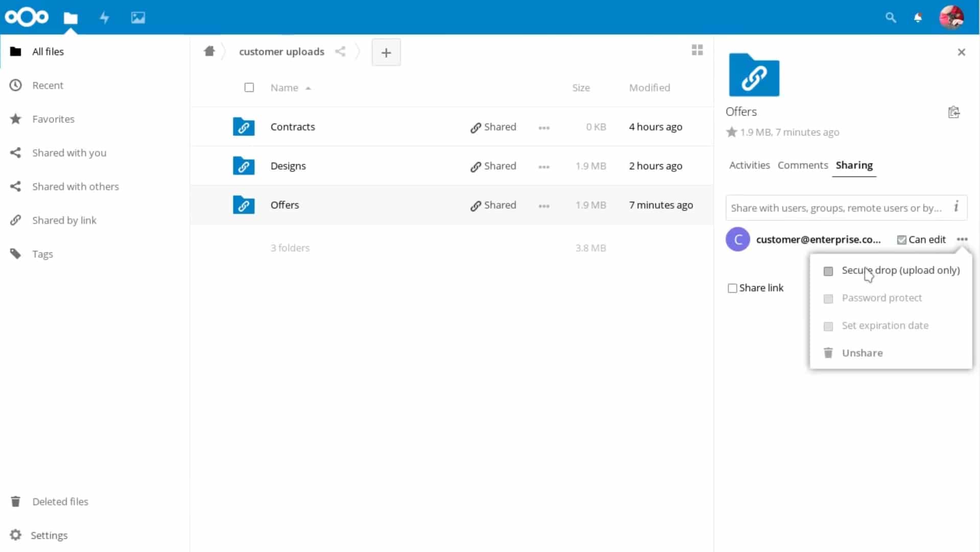Select the Sharing tab
This screenshot has width=980, height=552.
click(x=854, y=165)
